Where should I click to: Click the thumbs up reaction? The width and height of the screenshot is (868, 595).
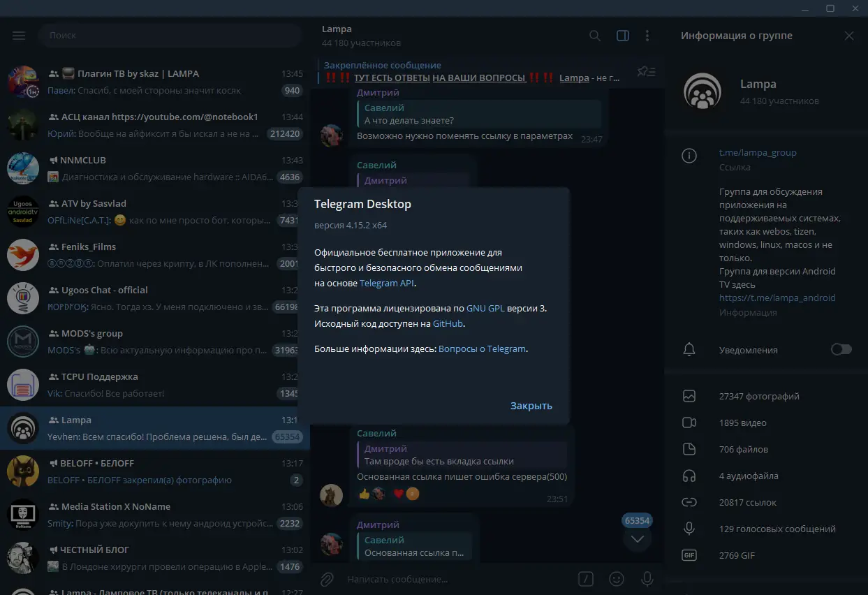[364, 494]
